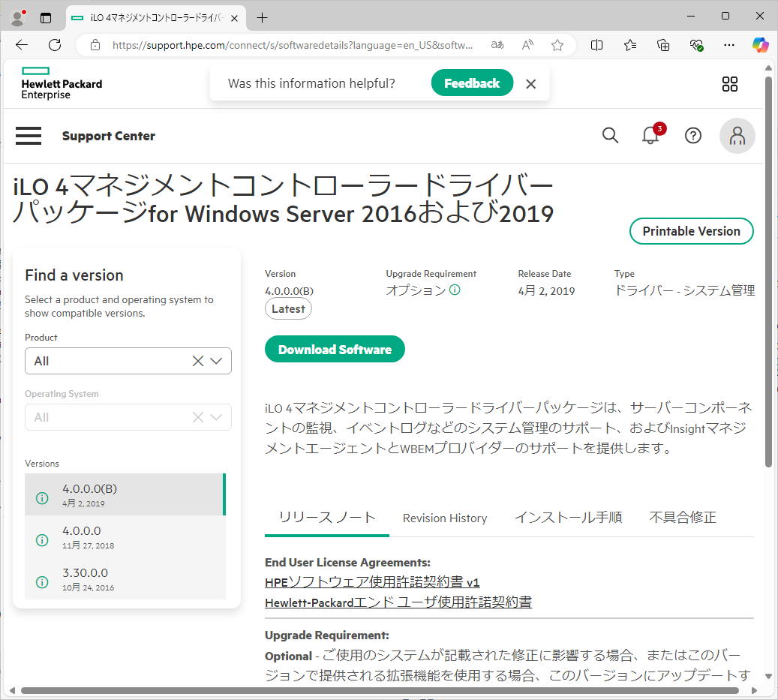Clear the Product selection
778x700 pixels.
(198, 361)
